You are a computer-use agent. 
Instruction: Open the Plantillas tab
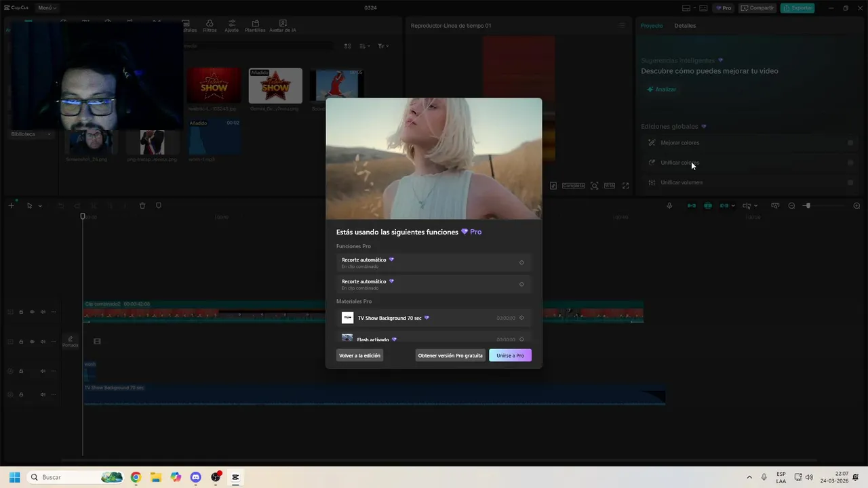pos(255,26)
